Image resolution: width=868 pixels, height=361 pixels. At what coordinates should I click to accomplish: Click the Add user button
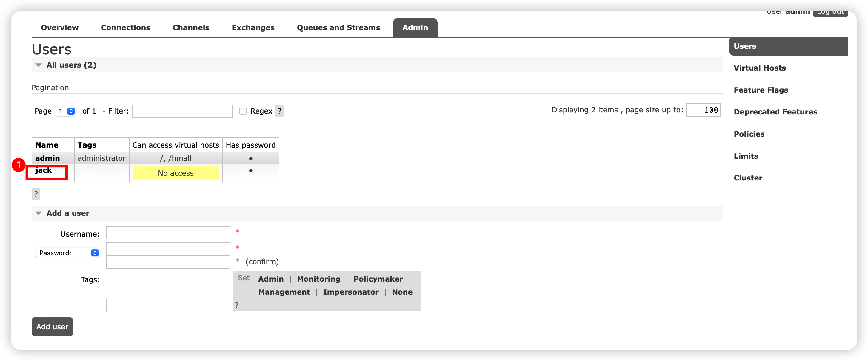click(x=52, y=327)
